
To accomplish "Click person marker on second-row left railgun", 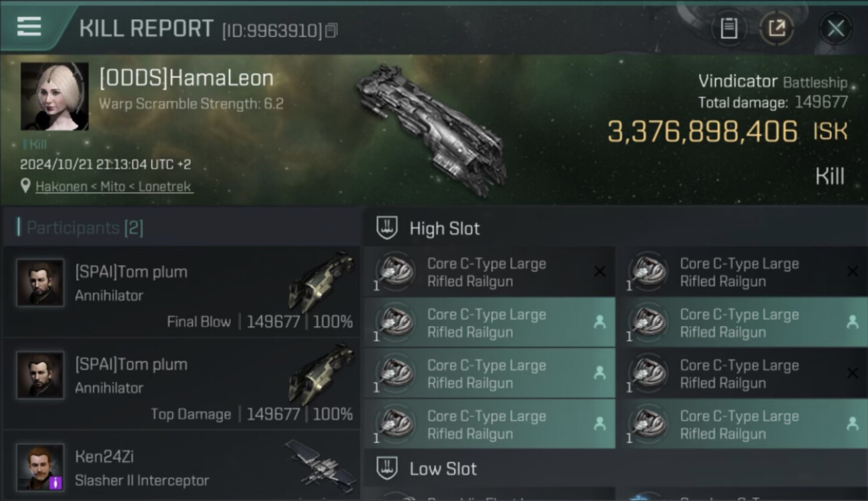I will [x=600, y=322].
